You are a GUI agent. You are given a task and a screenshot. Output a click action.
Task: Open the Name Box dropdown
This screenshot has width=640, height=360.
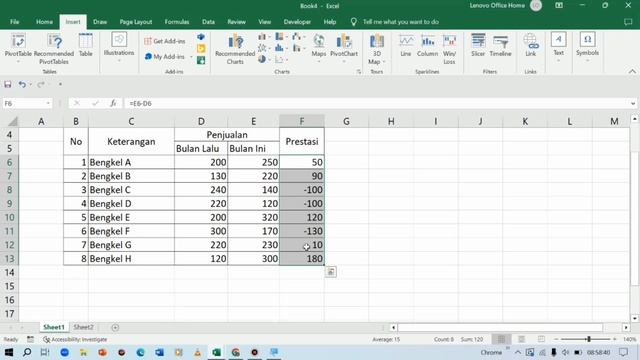(x=48, y=104)
